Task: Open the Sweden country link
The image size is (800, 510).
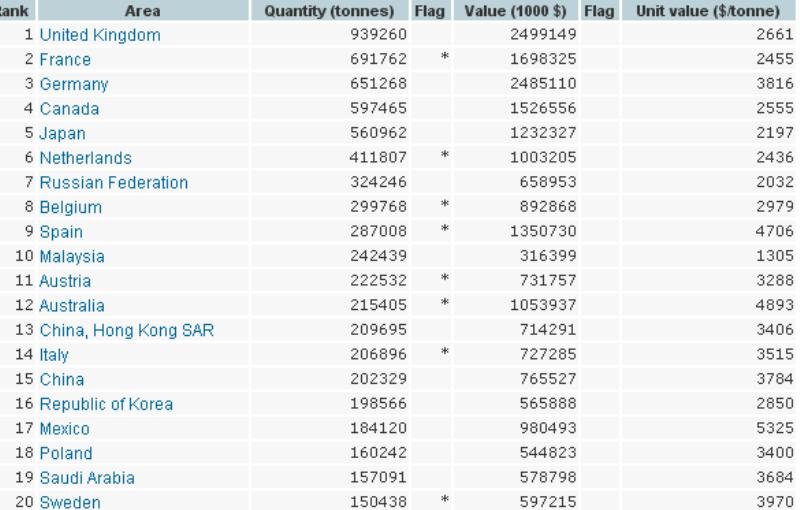Action: [70, 502]
